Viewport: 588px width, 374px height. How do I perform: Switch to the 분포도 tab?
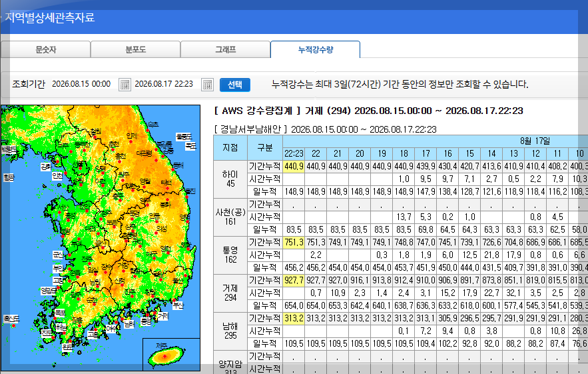[135, 49]
